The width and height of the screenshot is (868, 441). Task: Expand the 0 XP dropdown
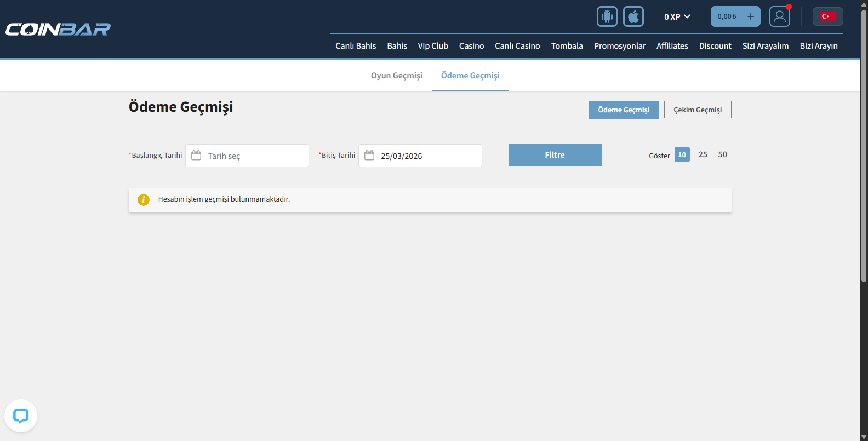[677, 17]
